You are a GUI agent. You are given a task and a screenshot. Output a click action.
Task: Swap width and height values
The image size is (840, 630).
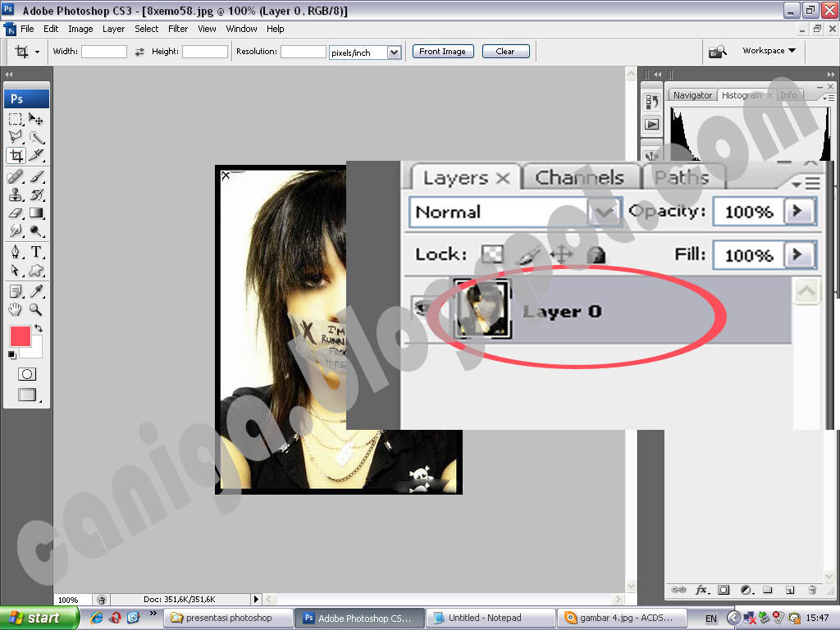click(139, 52)
